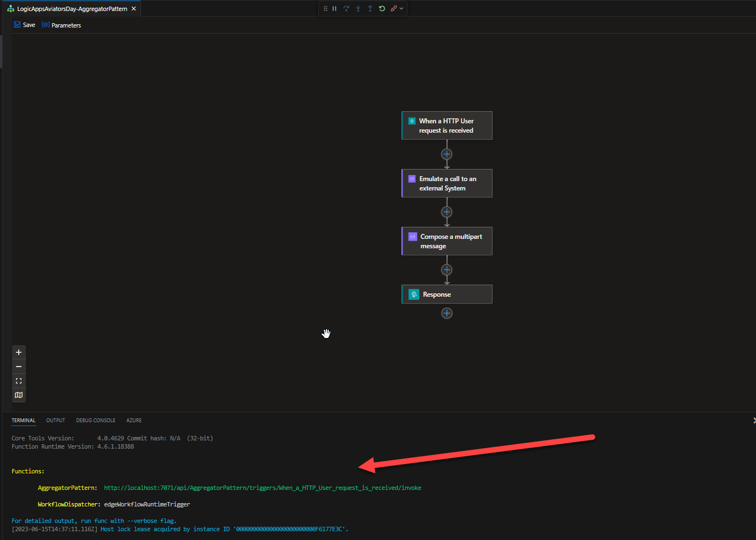Viewport: 756px width, 540px height.
Task: Zoom out of the workflow canvas
Action: point(19,367)
